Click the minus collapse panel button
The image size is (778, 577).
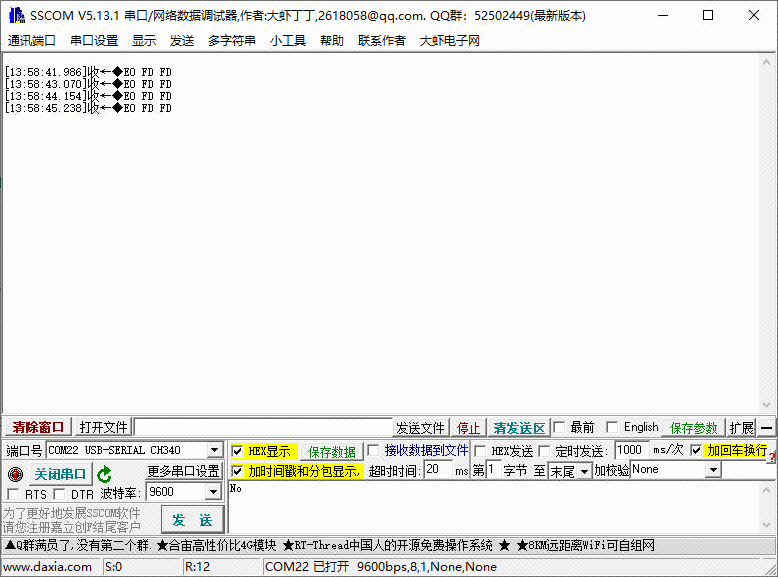767,428
